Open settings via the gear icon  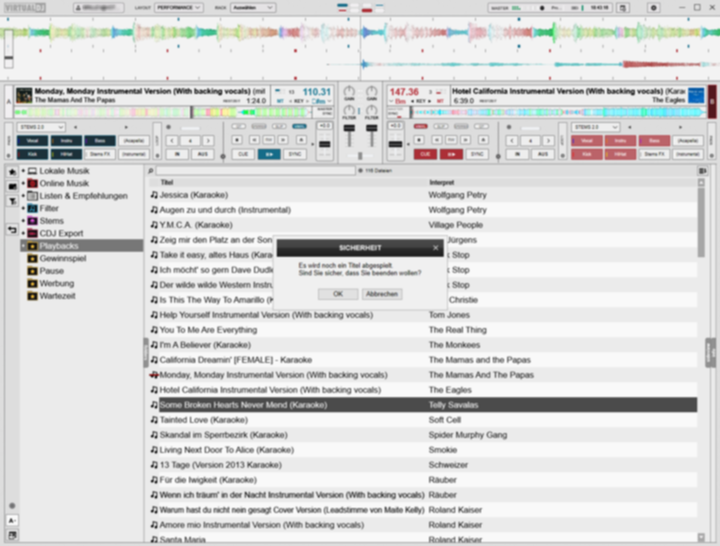coord(653,8)
